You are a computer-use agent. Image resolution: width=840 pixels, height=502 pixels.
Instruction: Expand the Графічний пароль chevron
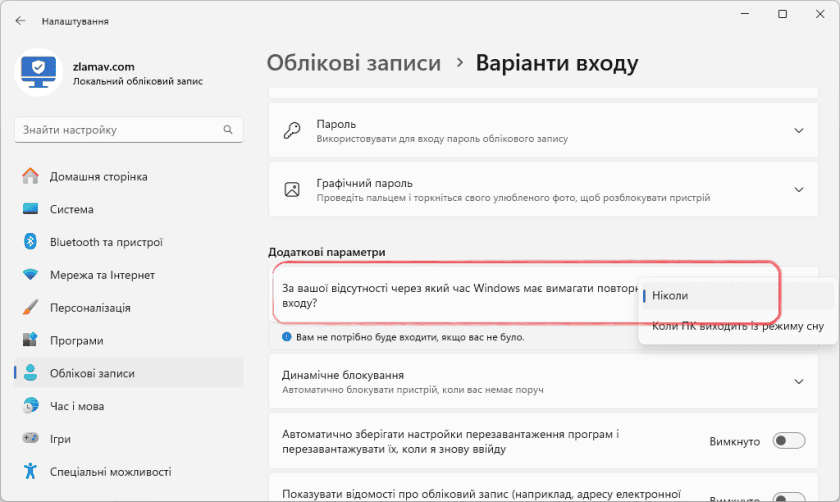tap(799, 190)
